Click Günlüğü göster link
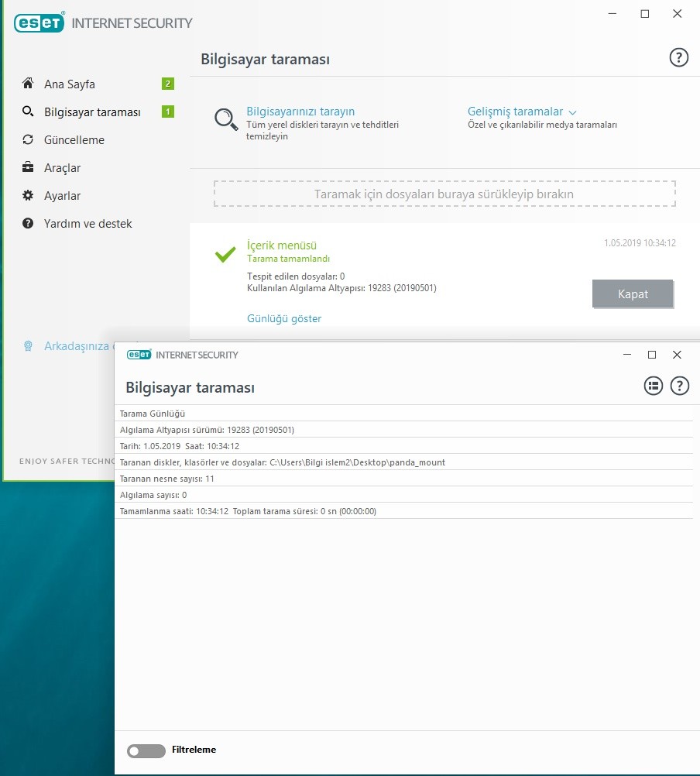 (284, 319)
